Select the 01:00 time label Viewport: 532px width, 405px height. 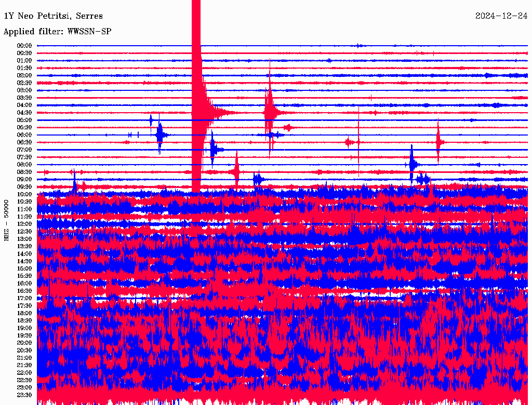24,61
